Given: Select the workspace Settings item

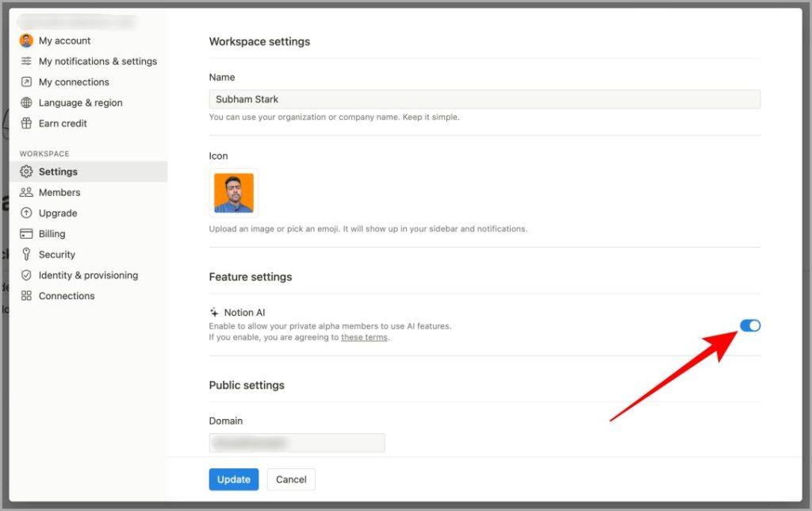Looking at the screenshot, I should pos(88,171).
